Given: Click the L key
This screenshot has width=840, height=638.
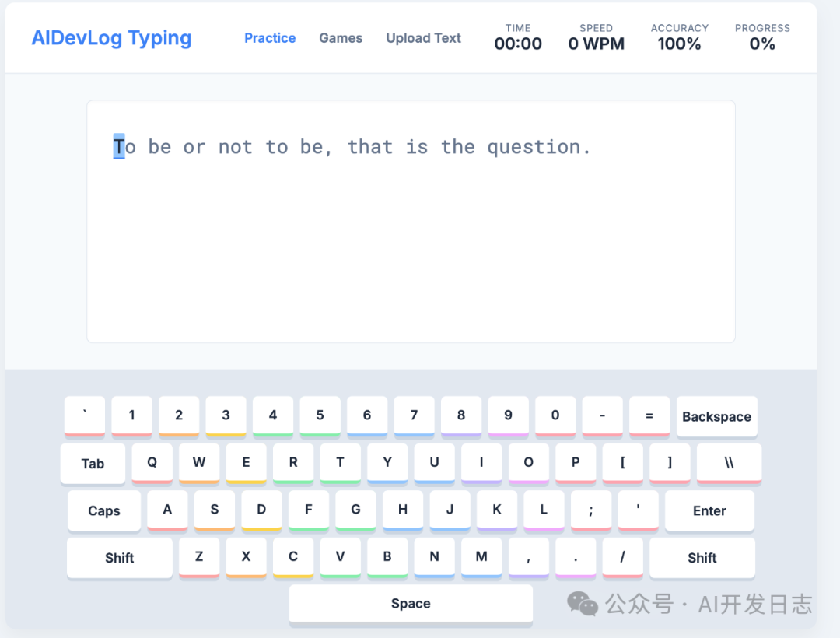Looking at the screenshot, I should click(544, 510).
